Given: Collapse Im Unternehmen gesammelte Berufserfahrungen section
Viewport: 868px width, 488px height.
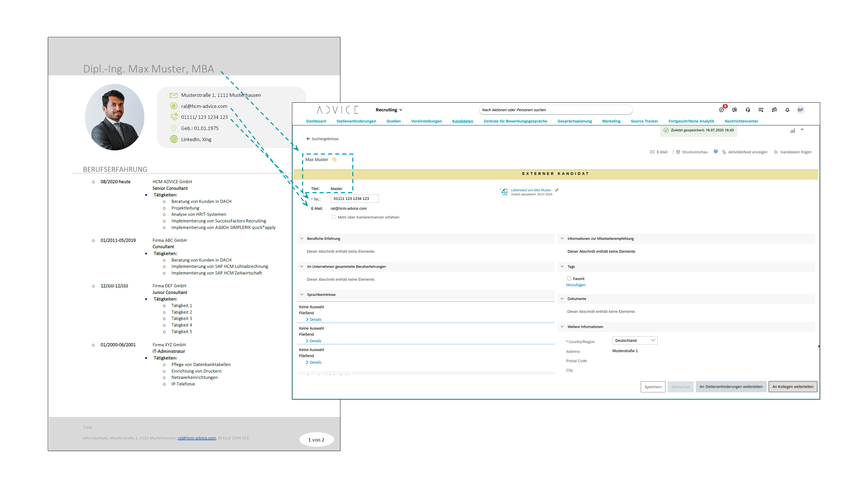Looking at the screenshot, I should click(302, 267).
